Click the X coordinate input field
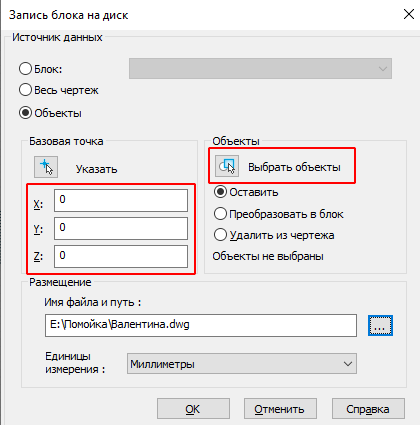420x425 pixels. [x=121, y=200]
